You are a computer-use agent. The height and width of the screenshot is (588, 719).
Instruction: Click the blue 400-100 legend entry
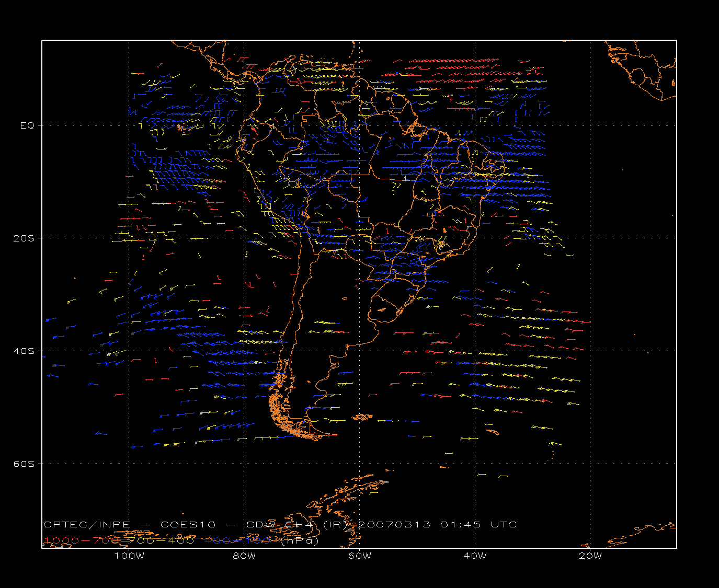[x=237, y=540]
